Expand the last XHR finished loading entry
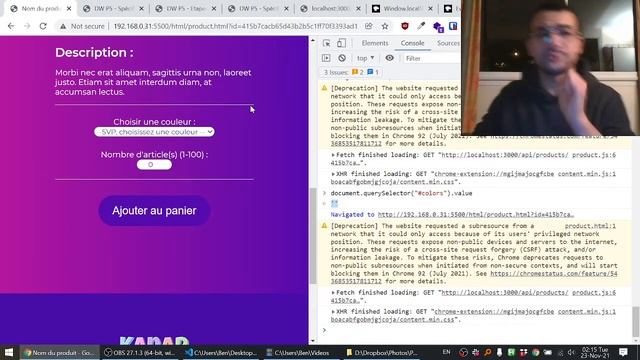The width and height of the screenshot is (640, 360). coord(333,311)
